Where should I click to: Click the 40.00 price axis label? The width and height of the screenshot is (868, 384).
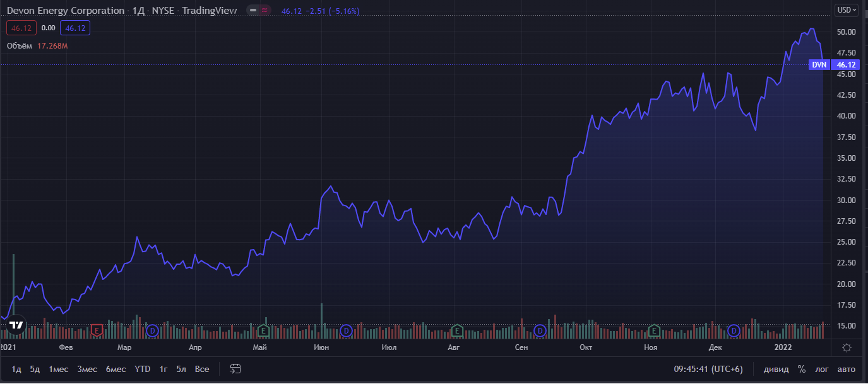[846, 116]
